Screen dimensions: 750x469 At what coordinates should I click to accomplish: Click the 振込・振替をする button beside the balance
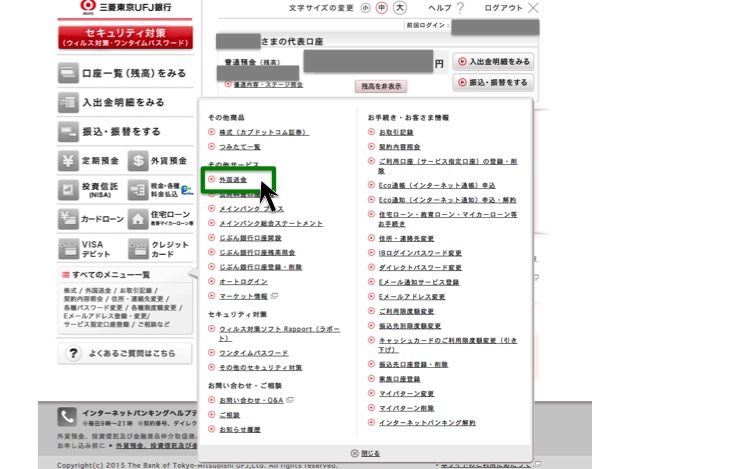(x=493, y=82)
